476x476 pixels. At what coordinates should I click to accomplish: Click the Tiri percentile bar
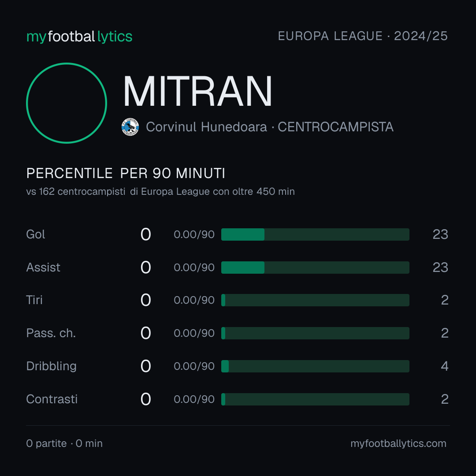(x=315, y=300)
